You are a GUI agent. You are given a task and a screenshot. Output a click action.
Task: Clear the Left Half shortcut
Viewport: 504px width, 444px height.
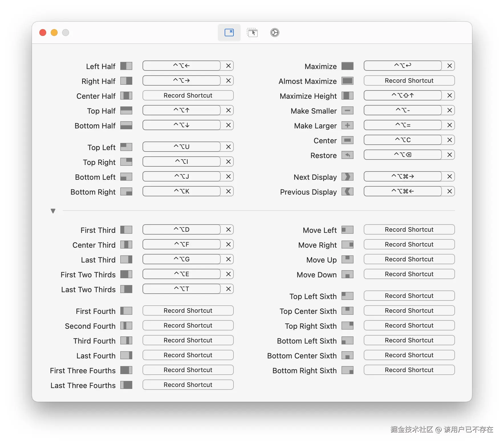tap(228, 66)
